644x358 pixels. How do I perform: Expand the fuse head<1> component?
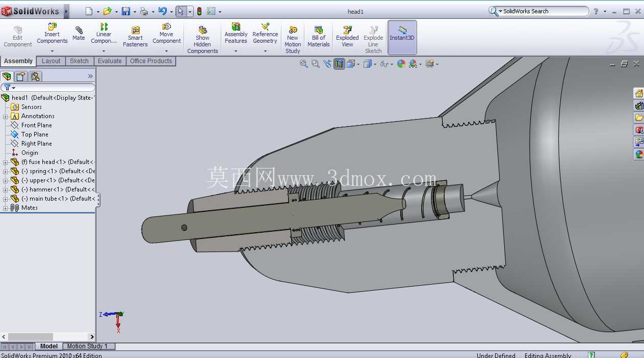coord(5,162)
